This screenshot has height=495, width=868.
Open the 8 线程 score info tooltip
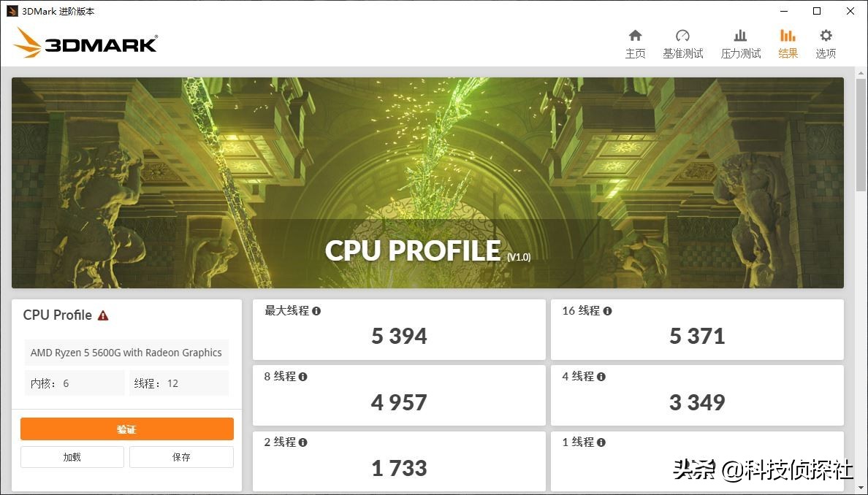302,376
